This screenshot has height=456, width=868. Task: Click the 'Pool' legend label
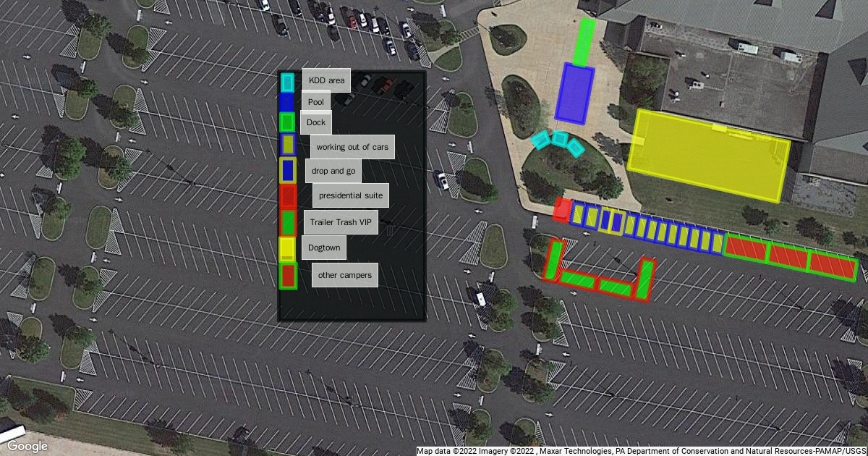[315, 102]
